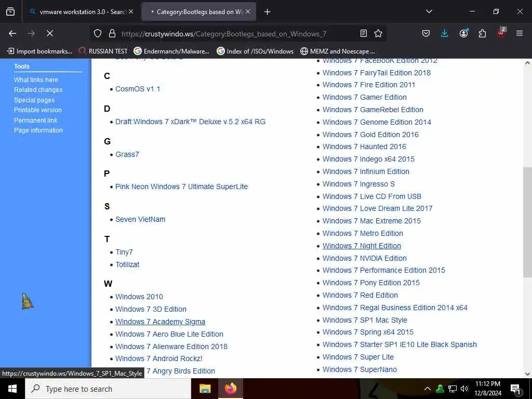The height and width of the screenshot is (399, 532).
Task: View site security padlock info
Action: pos(112,34)
